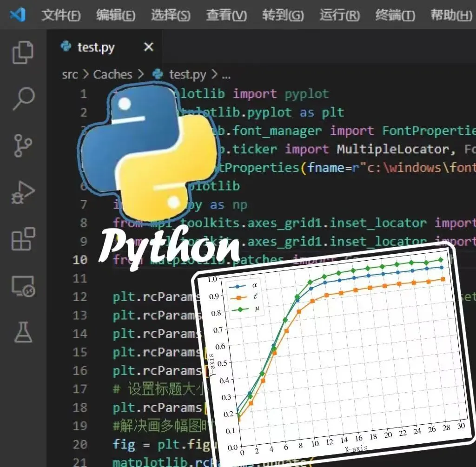Click line number 1 in gutter
This screenshot has width=476, height=467.
[x=84, y=94]
